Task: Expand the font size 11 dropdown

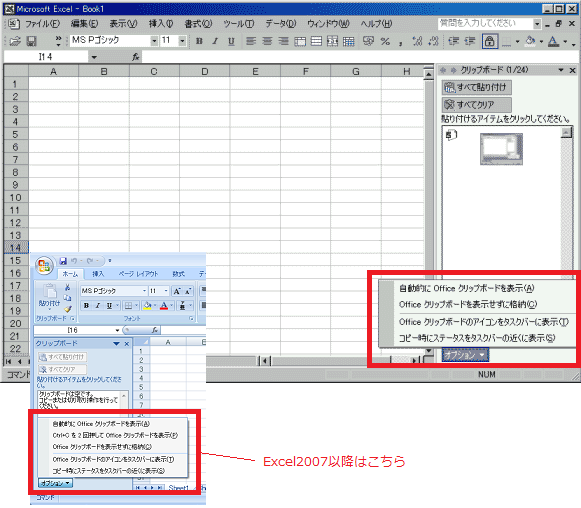Action: 182,41
